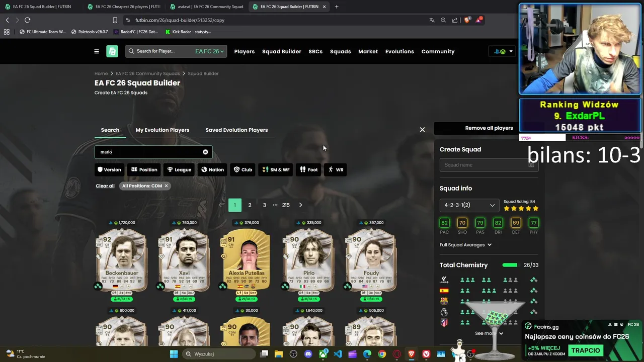644x362 pixels.
Task: Open Players menu
Action: click(244, 51)
